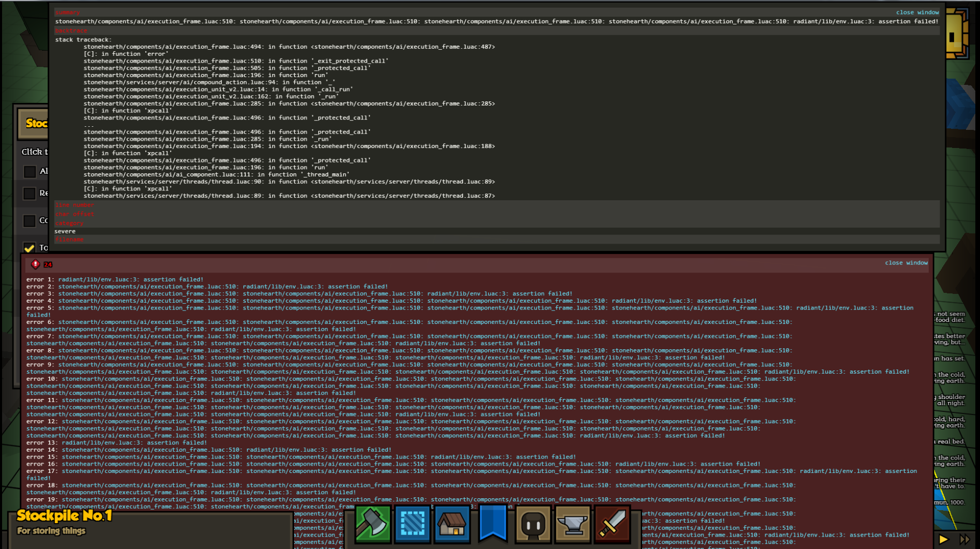This screenshot has width=980, height=549.
Task: Click the red error count '24'
Action: click(x=48, y=265)
